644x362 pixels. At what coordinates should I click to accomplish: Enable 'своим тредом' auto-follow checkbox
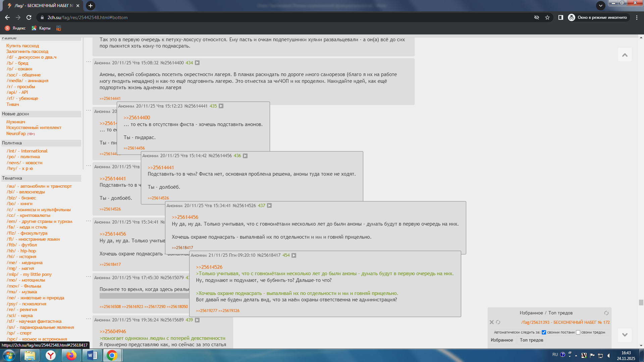[578, 333]
